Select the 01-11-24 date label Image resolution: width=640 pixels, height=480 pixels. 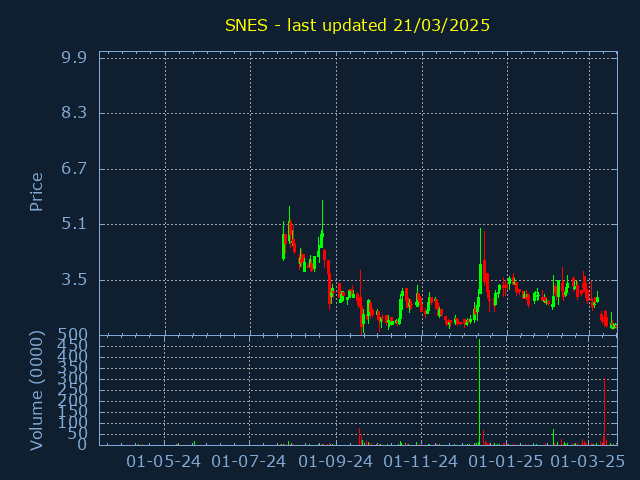[421, 462]
